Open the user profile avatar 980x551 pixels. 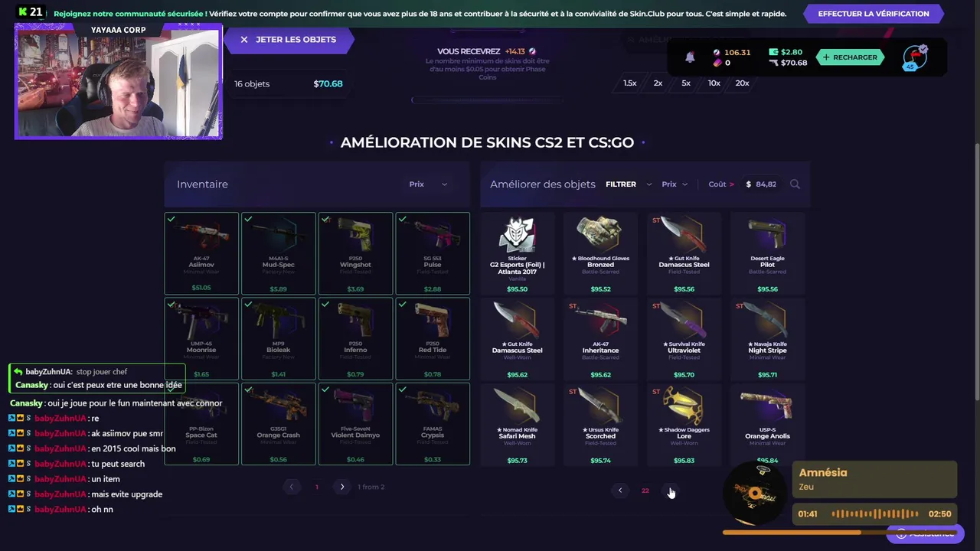914,57
